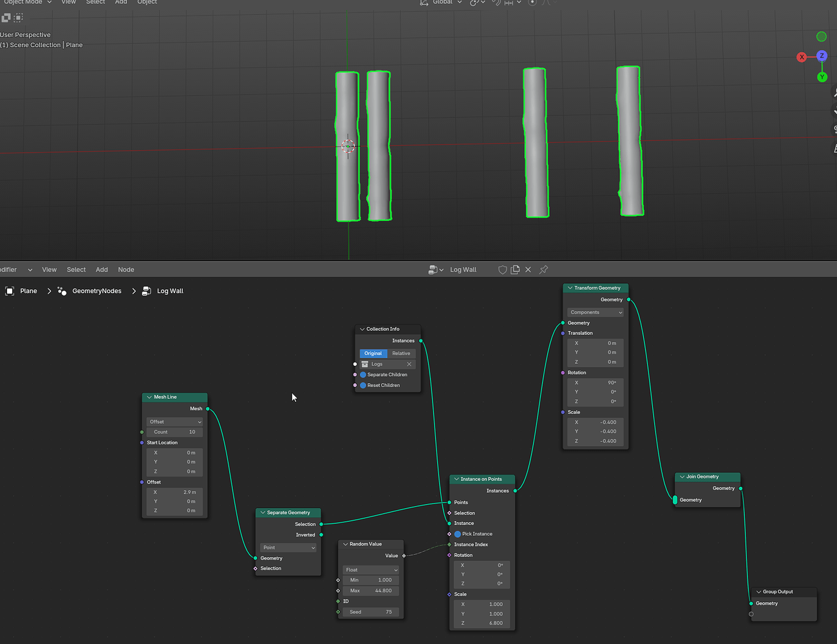Click the Logs collection icon in Collection Info
Image resolution: width=837 pixels, height=644 pixels.
(365, 365)
